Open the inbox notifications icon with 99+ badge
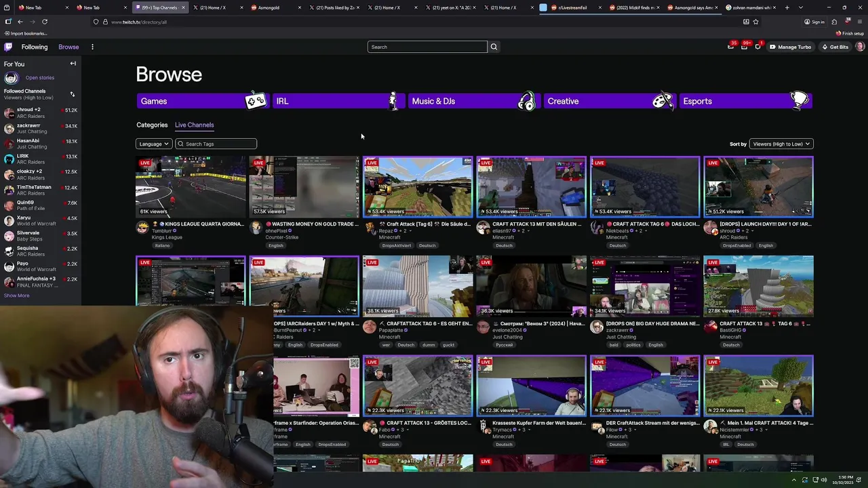The height and width of the screenshot is (488, 868). pyautogui.click(x=744, y=47)
